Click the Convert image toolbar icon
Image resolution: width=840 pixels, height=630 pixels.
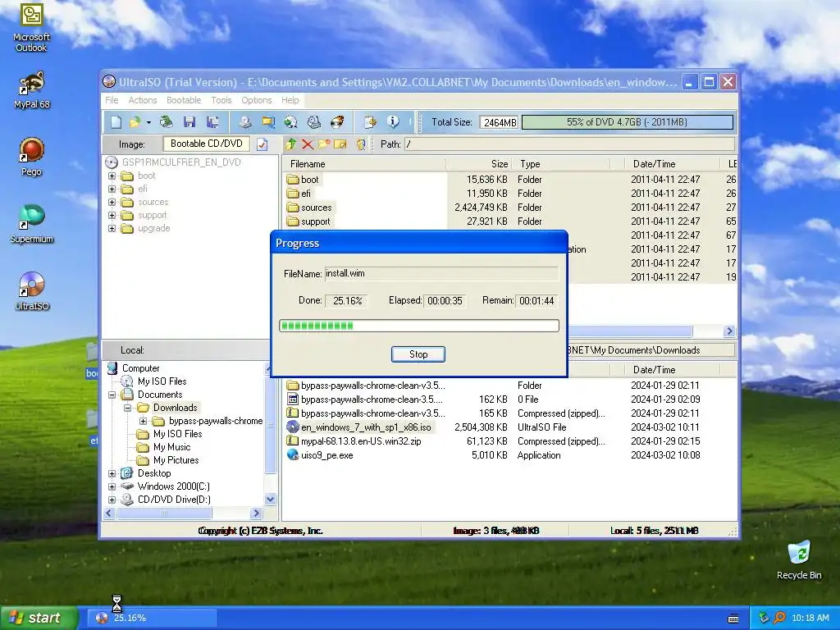coord(291,122)
